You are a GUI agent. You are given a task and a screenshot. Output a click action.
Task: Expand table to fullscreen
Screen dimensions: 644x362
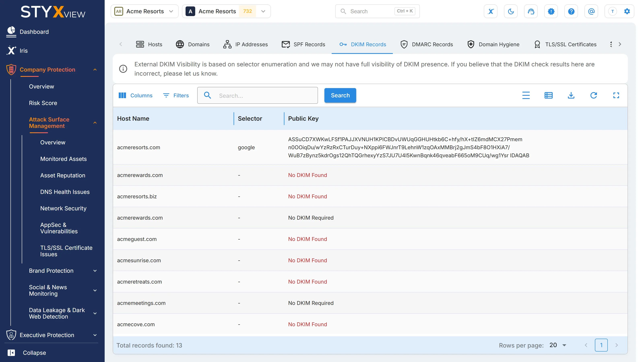[616, 96]
